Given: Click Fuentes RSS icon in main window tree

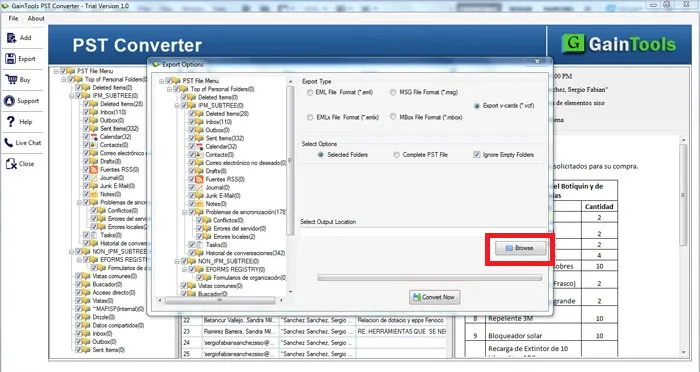Looking at the screenshot, I should [x=94, y=170].
